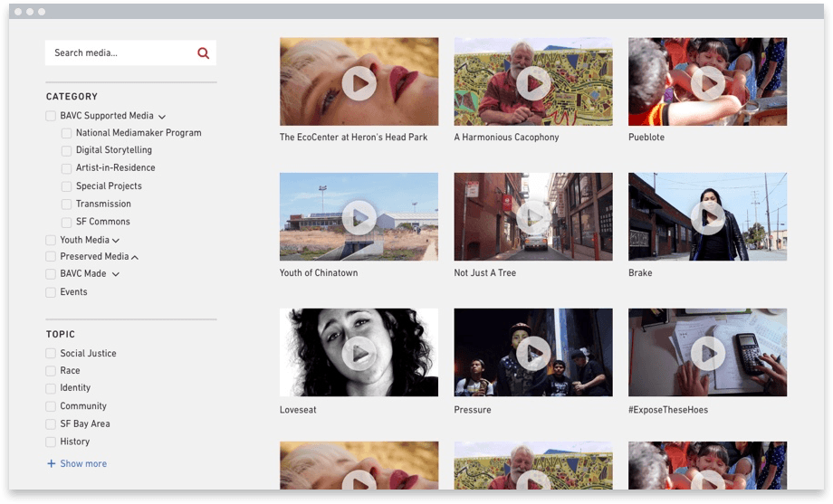Screen dimensions: 833x504
Task: Check the Events category checkbox
Action: coord(51,292)
